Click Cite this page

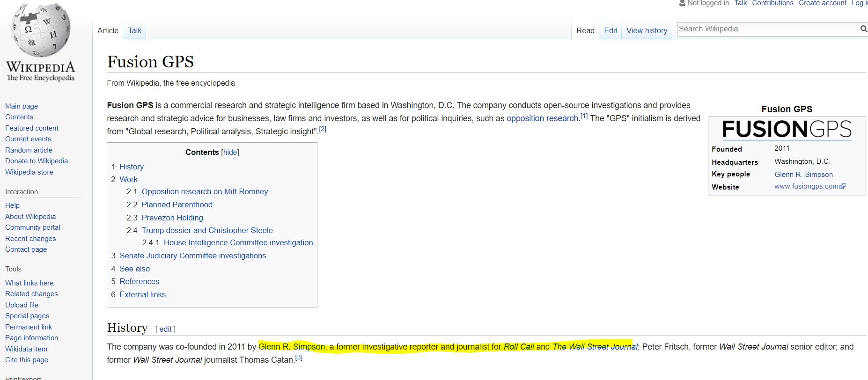coord(27,360)
